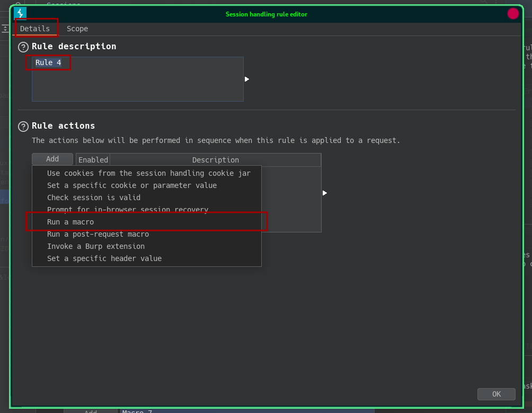Viewport: 532px width, 413px height.
Task: Click the Add rule action button
Action: pyautogui.click(x=52, y=159)
